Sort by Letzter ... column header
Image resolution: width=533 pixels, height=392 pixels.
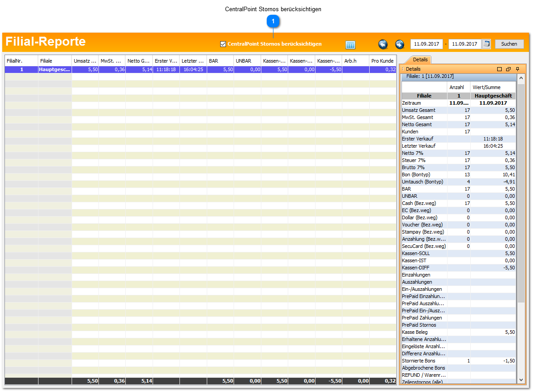tap(193, 61)
